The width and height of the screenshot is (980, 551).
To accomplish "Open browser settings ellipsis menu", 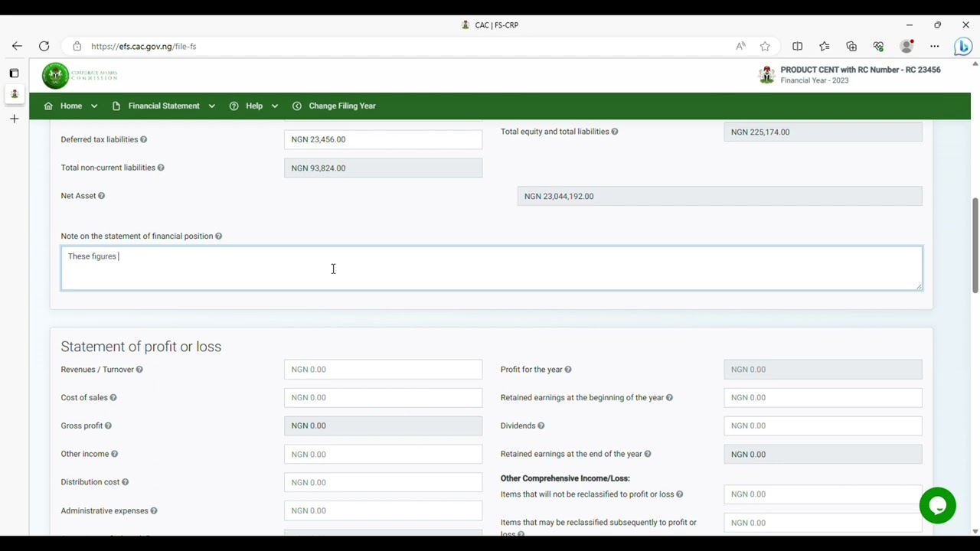I will [935, 46].
